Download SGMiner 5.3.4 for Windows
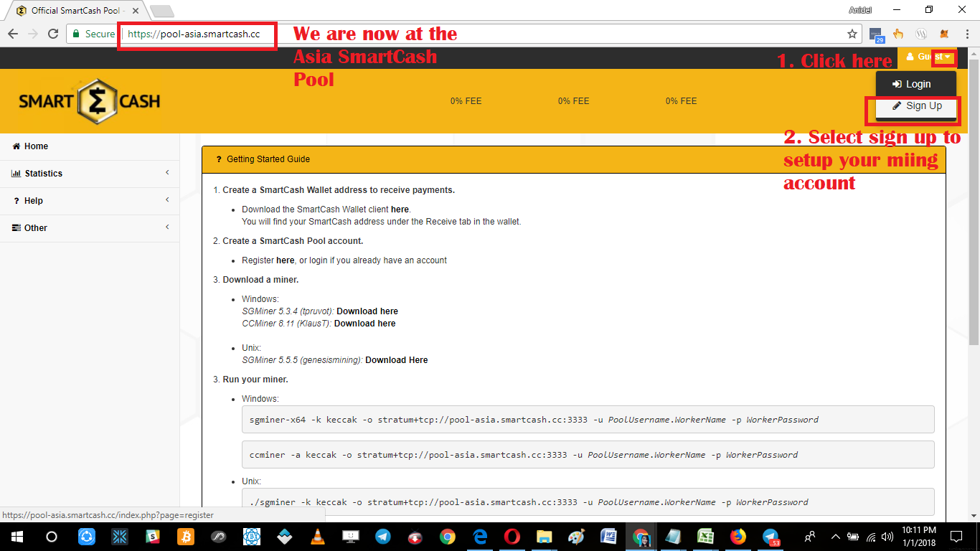The height and width of the screenshot is (551, 980). (x=367, y=311)
